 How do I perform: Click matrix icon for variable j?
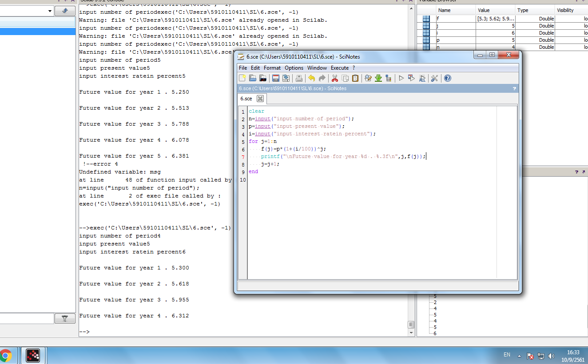426,26
